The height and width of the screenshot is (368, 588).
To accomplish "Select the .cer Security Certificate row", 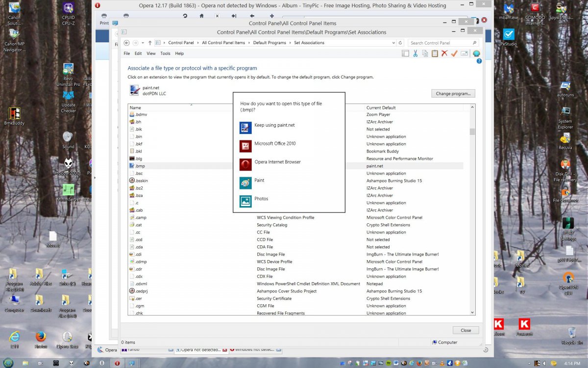I will pyautogui.click(x=295, y=298).
